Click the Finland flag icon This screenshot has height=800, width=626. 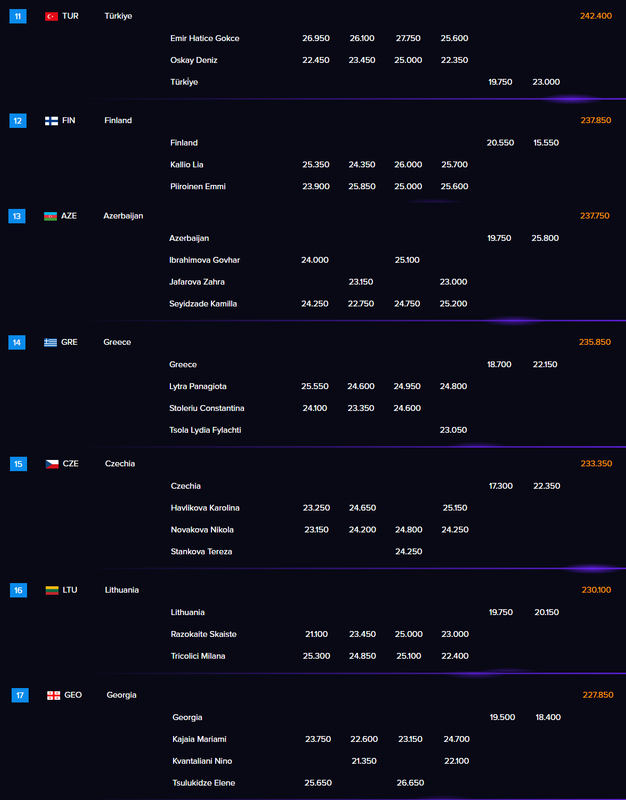52,121
